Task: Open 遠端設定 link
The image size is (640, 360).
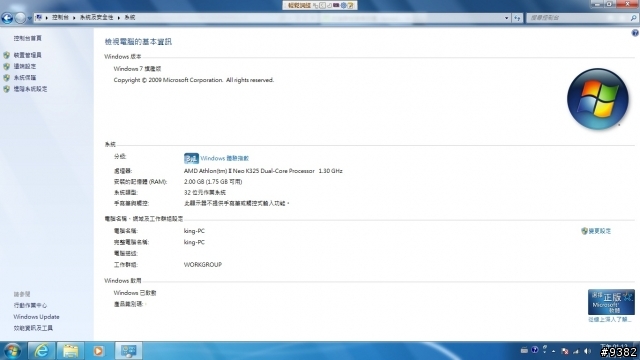Action: coord(24,66)
